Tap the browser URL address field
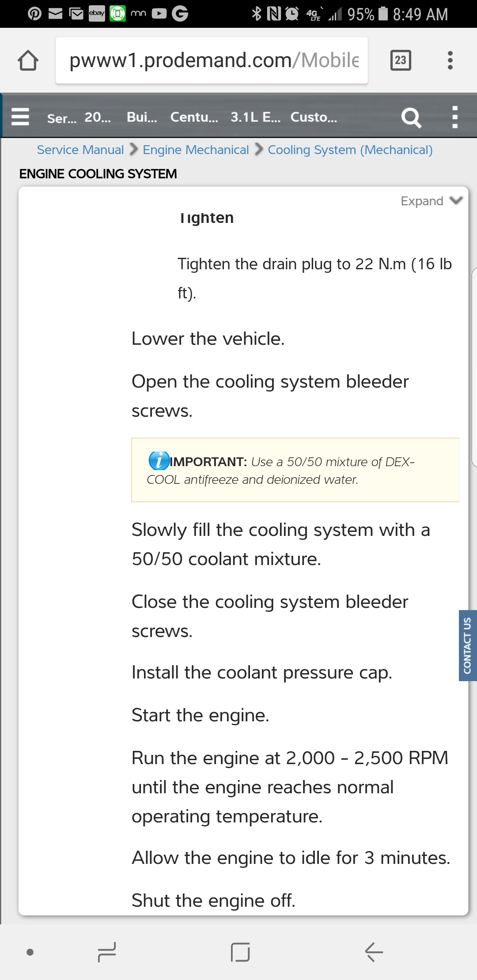This screenshot has height=980, width=477. coord(212,60)
